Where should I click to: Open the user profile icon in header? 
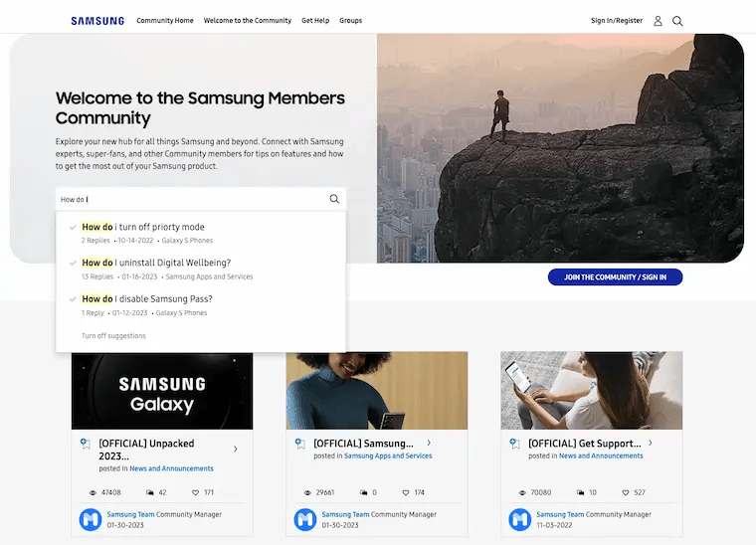(658, 21)
